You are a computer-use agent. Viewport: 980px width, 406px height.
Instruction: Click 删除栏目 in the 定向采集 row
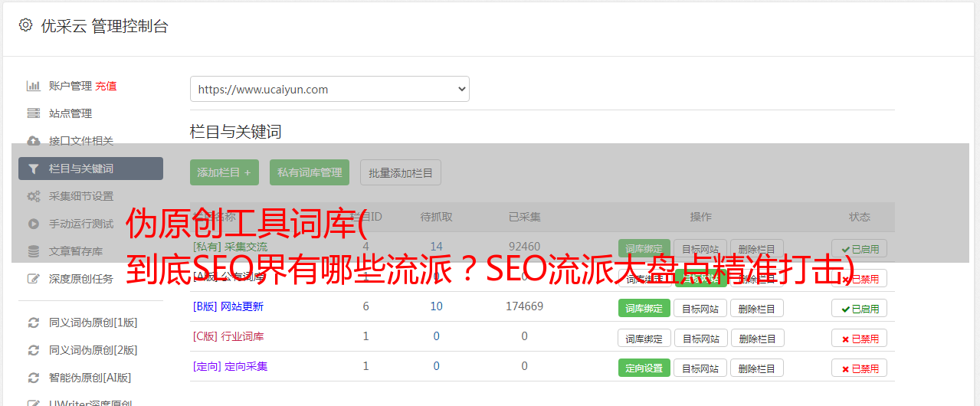757,368
